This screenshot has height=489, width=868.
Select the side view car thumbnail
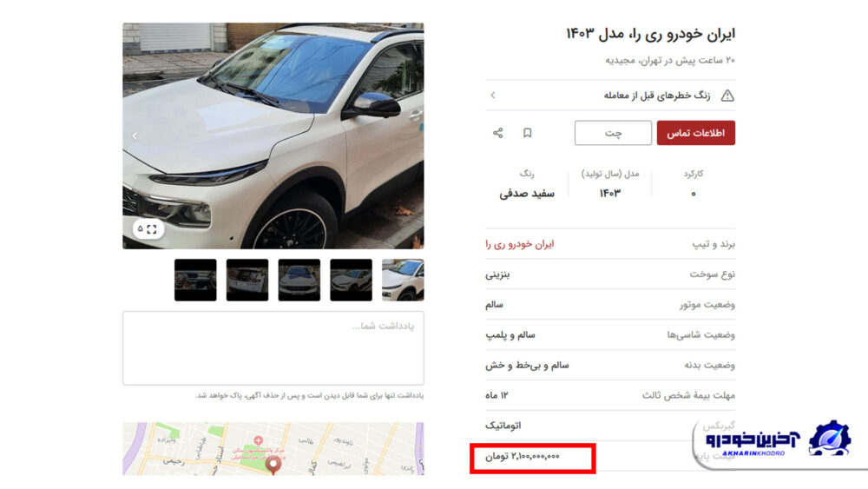(351, 281)
